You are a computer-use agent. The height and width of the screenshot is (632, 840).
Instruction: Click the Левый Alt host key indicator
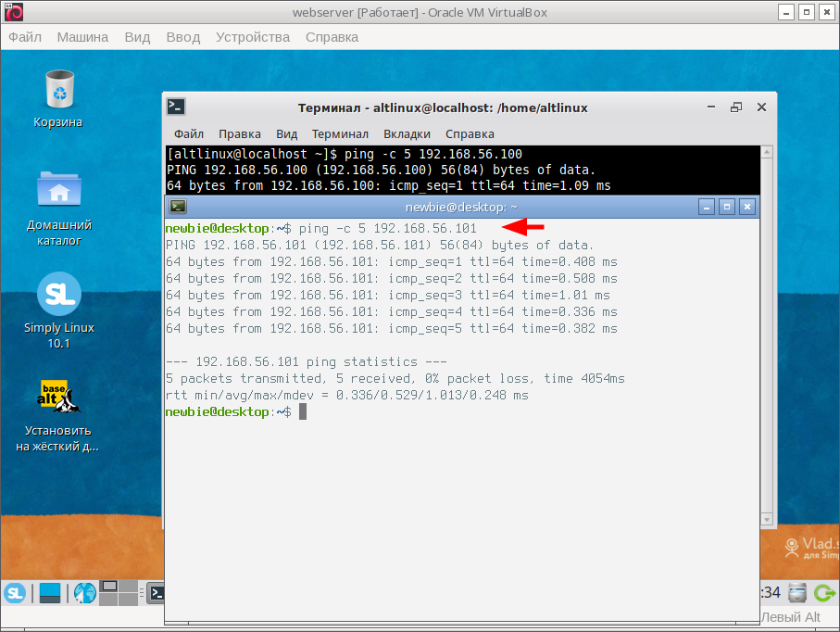click(790, 617)
